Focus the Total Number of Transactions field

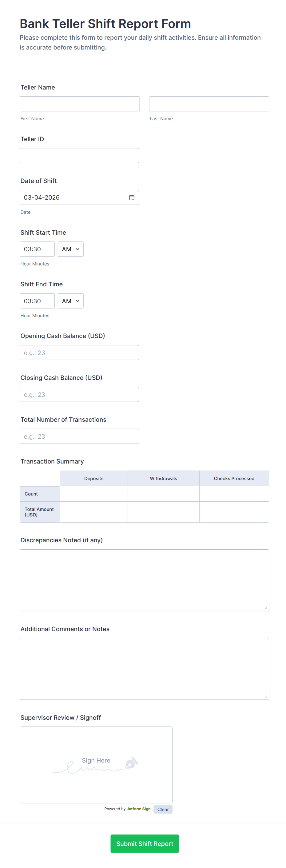tap(79, 436)
